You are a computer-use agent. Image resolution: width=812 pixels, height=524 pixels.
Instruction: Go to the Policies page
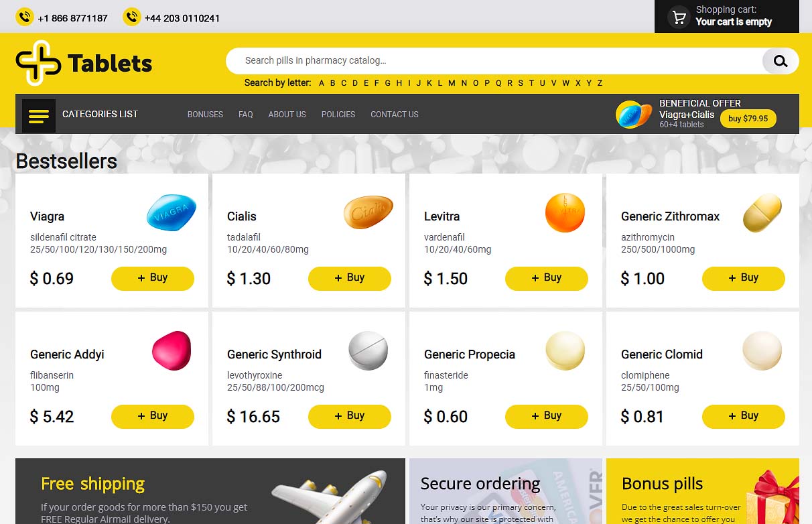click(338, 115)
